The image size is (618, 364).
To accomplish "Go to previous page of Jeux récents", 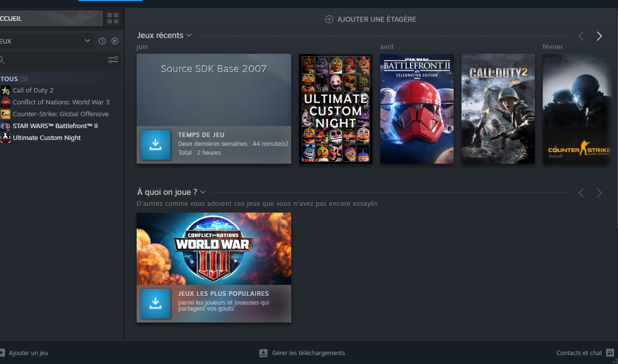I will pyautogui.click(x=581, y=36).
